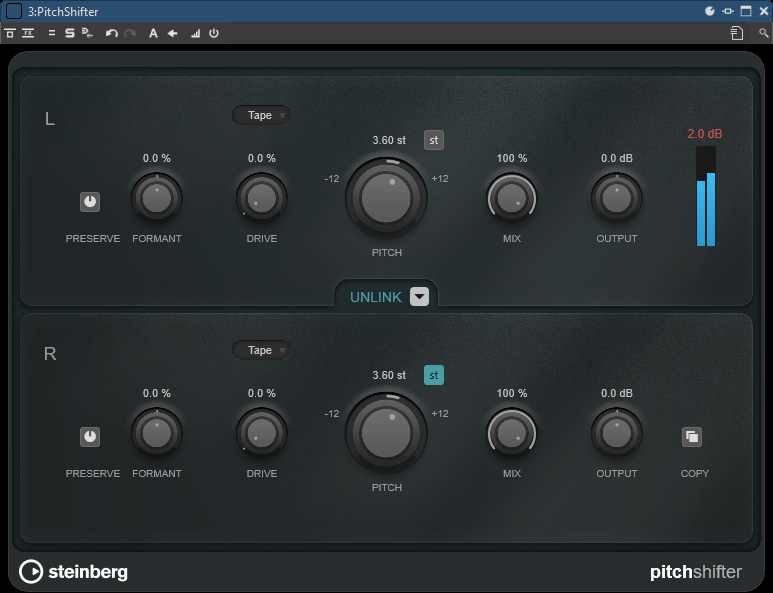Toggle PRESERVE on the L channel
Image resolution: width=773 pixels, height=593 pixels.
tap(90, 202)
